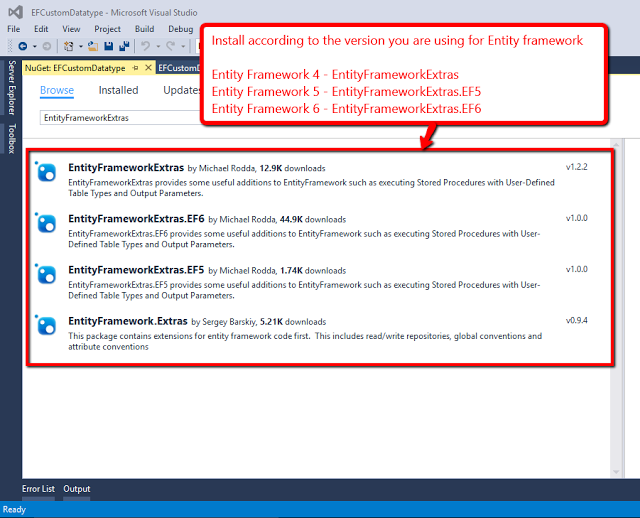Switch to the second EFCustom document tab

point(179,68)
